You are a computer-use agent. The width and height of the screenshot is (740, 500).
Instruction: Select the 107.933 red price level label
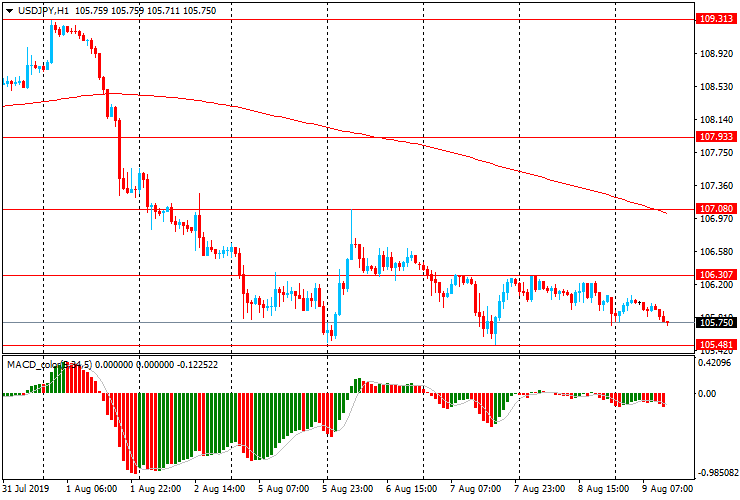(x=716, y=137)
